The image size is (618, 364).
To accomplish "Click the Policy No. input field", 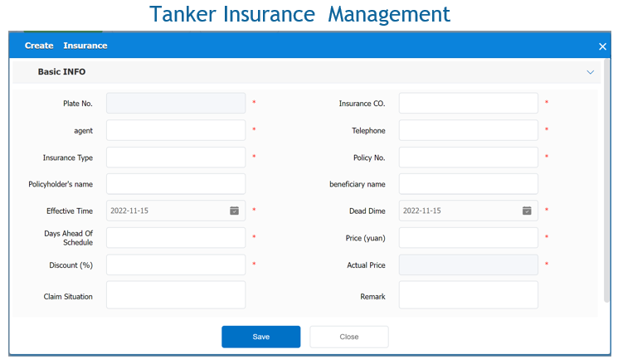I will pyautogui.click(x=469, y=158).
